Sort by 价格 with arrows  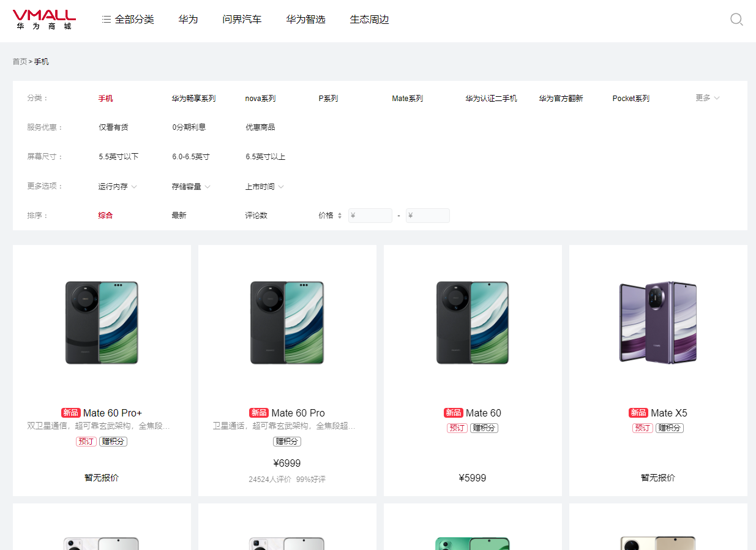click(x=330, y=216)
